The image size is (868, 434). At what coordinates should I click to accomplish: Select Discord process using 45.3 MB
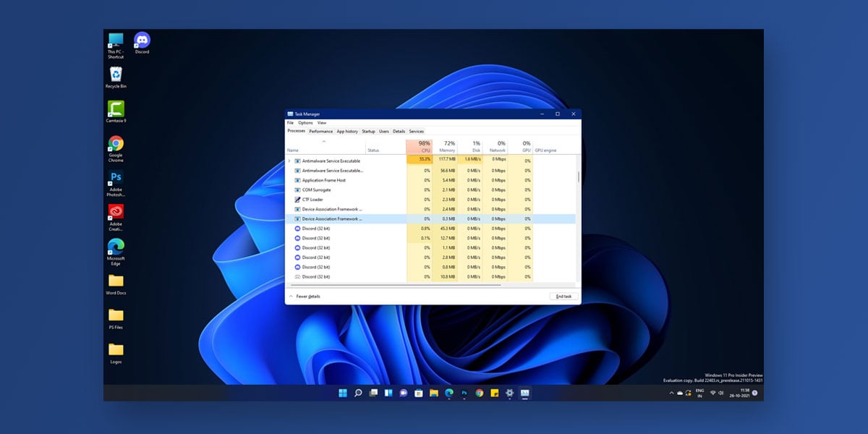coord(431,229)
